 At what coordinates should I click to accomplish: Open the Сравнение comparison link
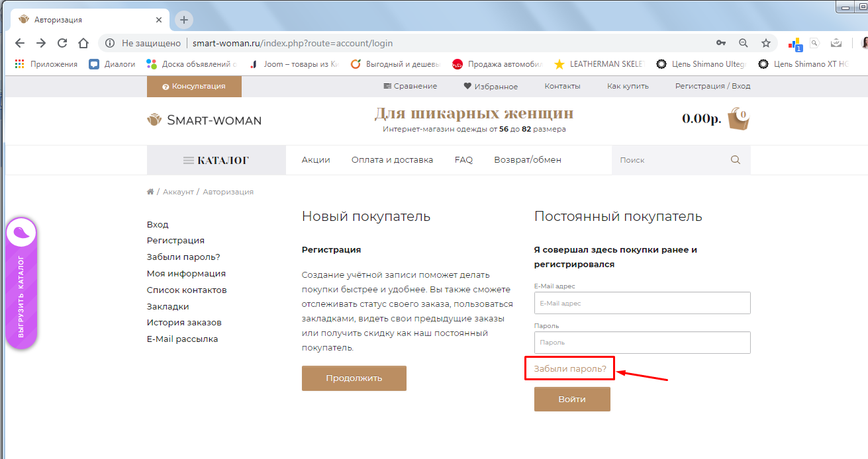click(410, 86)
